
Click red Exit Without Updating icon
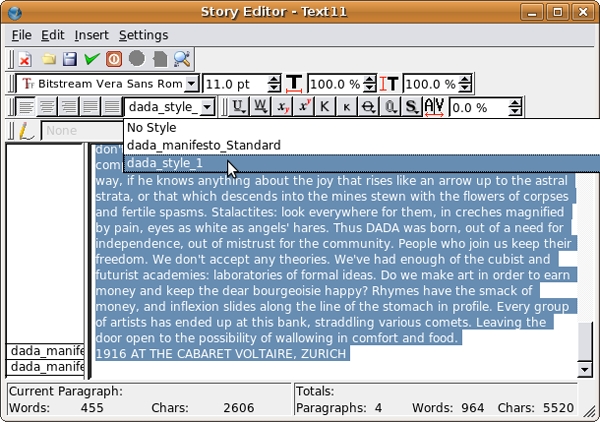(114, 59)
